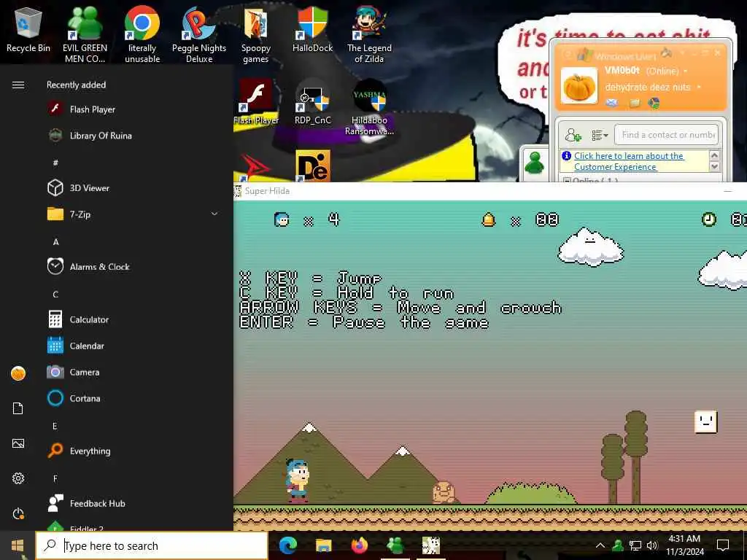Switch to Super Hilda taskbar button
Viewport: 747px width, 560px height.
click(x=431, y=545)
